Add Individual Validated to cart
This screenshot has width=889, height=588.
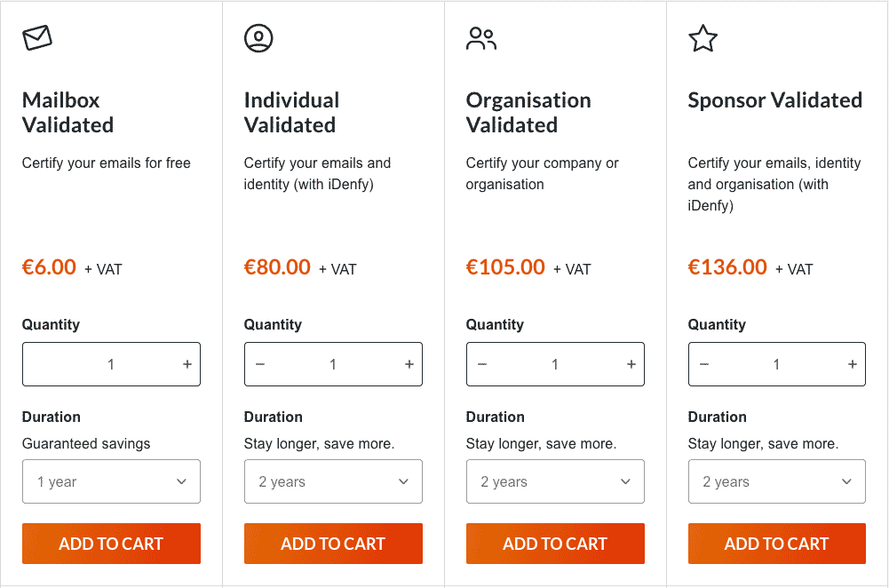tap(333, 544)
